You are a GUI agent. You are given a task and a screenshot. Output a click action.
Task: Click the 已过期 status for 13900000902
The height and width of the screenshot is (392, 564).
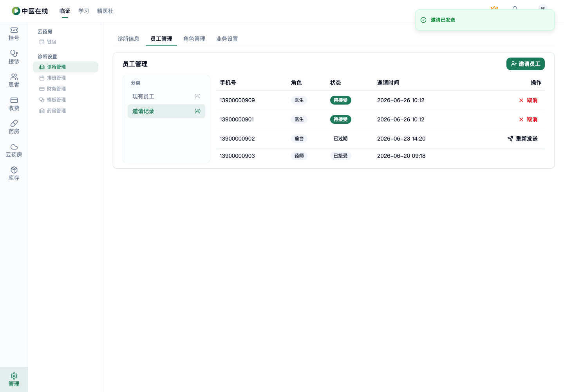pyautogui.click(x=341, y=139)
